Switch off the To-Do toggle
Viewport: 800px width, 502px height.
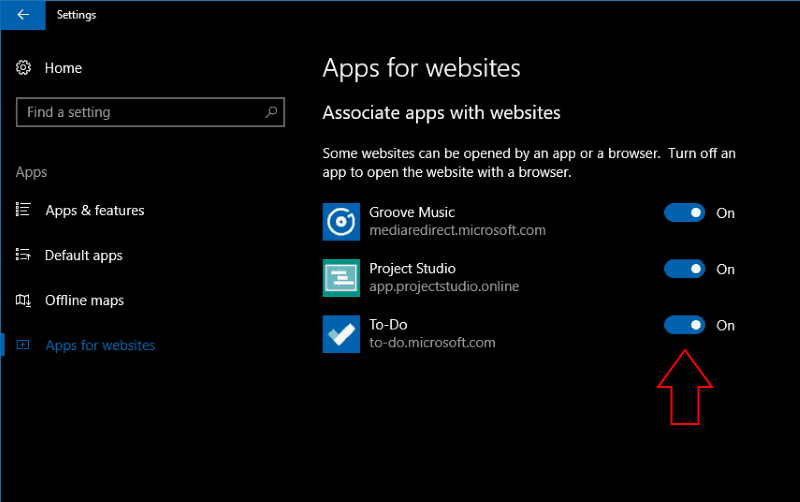pos(685,325)
